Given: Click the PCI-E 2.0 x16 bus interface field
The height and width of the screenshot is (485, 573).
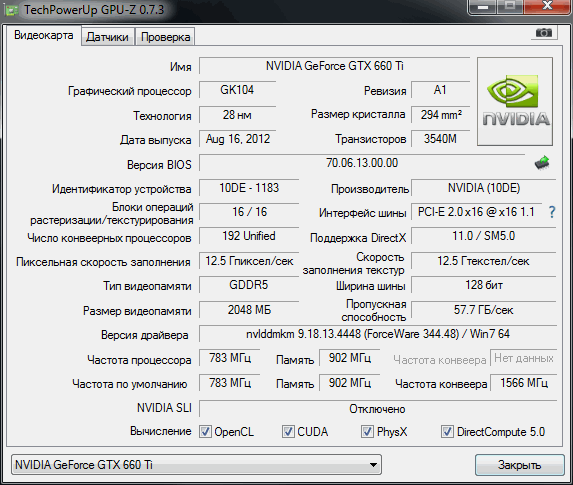Looking at the screenshot, I should [x=477, y=212].
